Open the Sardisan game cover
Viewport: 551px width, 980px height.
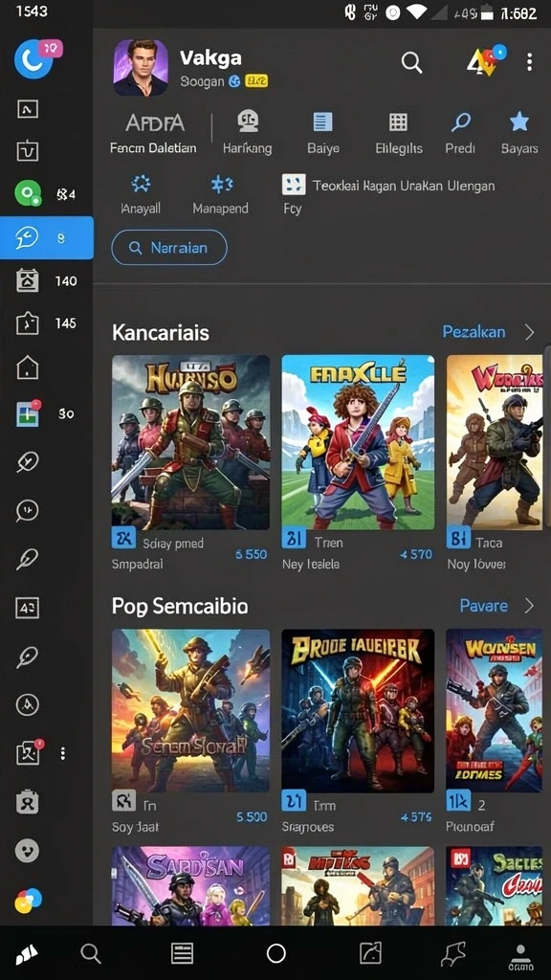(x=190, y=885)
